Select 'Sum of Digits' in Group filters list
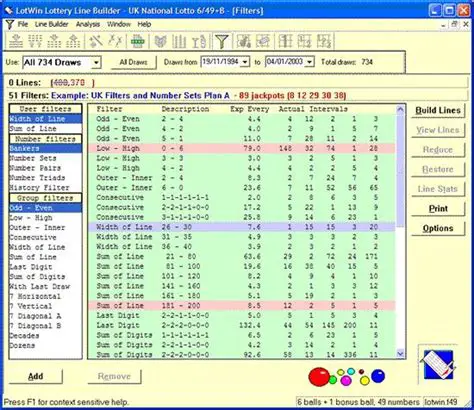The height and width of the screenshot is (410, 474). pos(45,277)
